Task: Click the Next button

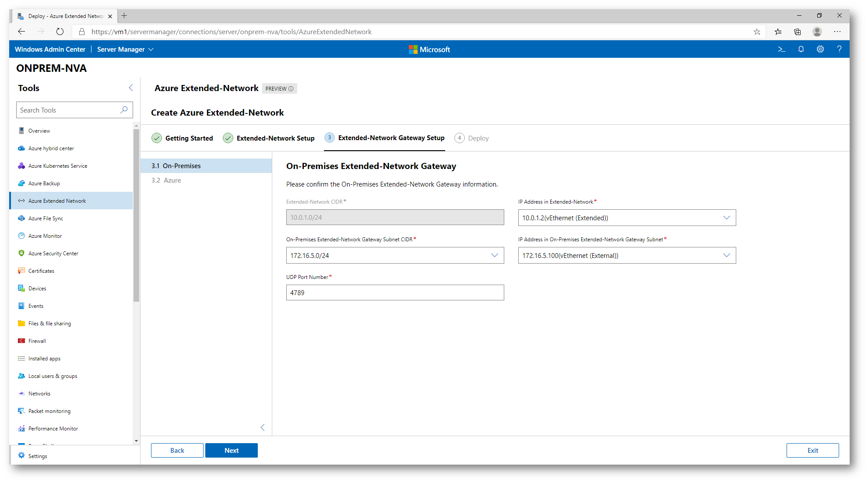Action: pyautogui.click(x=232, y=450)
